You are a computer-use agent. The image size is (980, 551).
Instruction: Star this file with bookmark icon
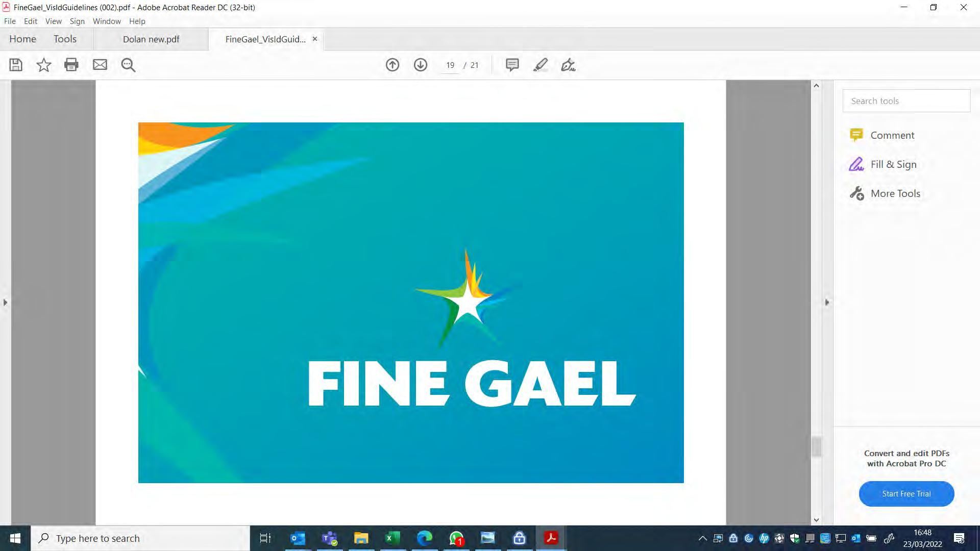(44, 65)
